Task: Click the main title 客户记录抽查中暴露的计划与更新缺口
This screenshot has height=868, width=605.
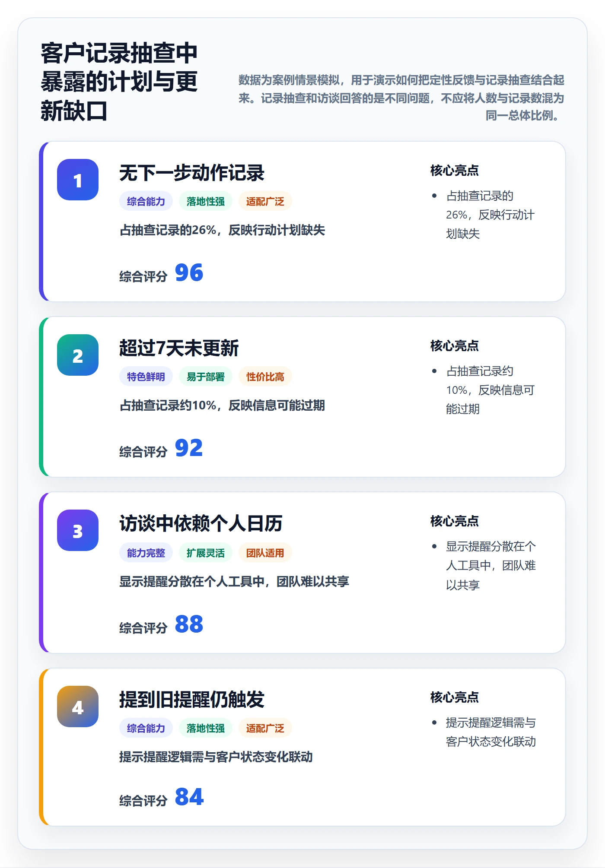Action: pos(119,82)
